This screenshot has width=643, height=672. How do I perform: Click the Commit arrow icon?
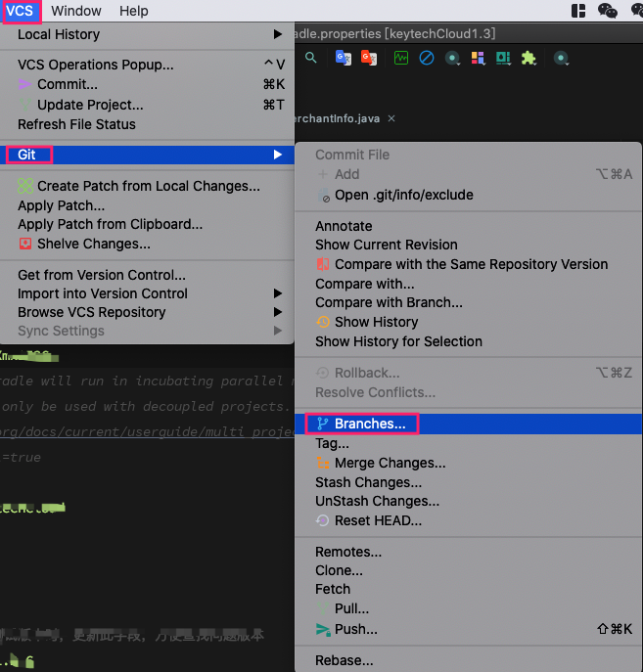[24, 84]
